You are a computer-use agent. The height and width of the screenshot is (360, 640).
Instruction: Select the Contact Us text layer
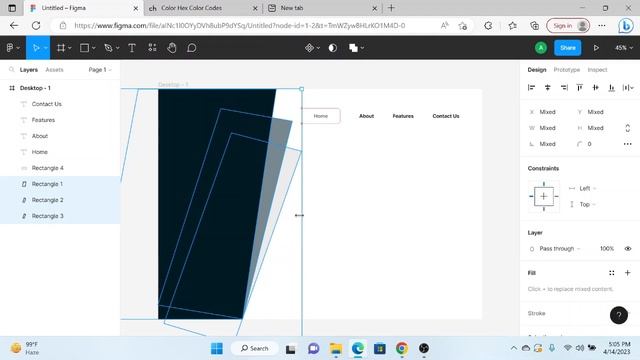[47, 104]
